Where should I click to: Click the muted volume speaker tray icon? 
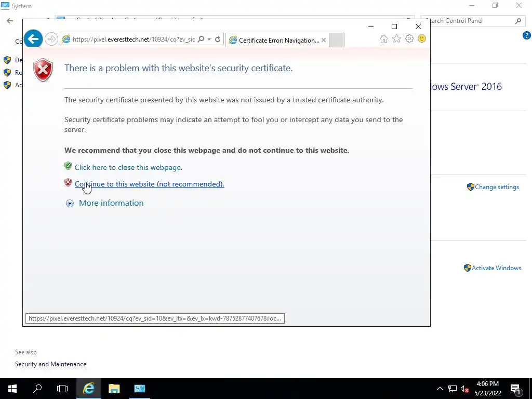pyautogui.click(x=465, y=389)
